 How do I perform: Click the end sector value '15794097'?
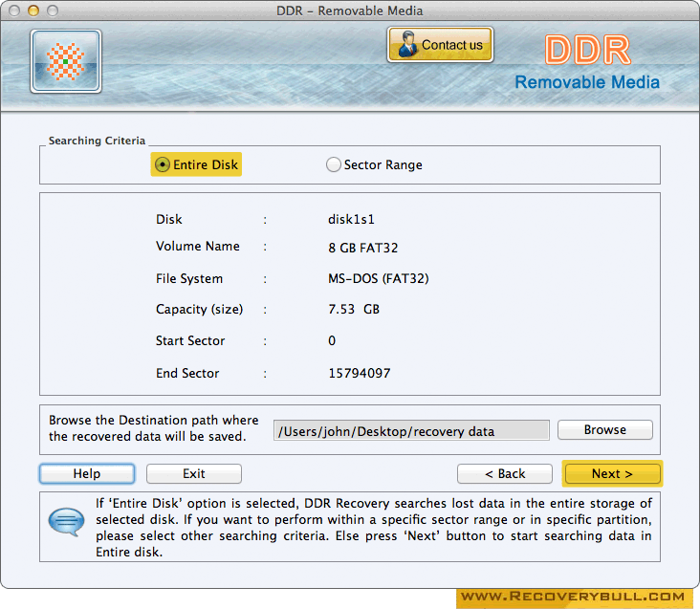click(x=360, y=373)
